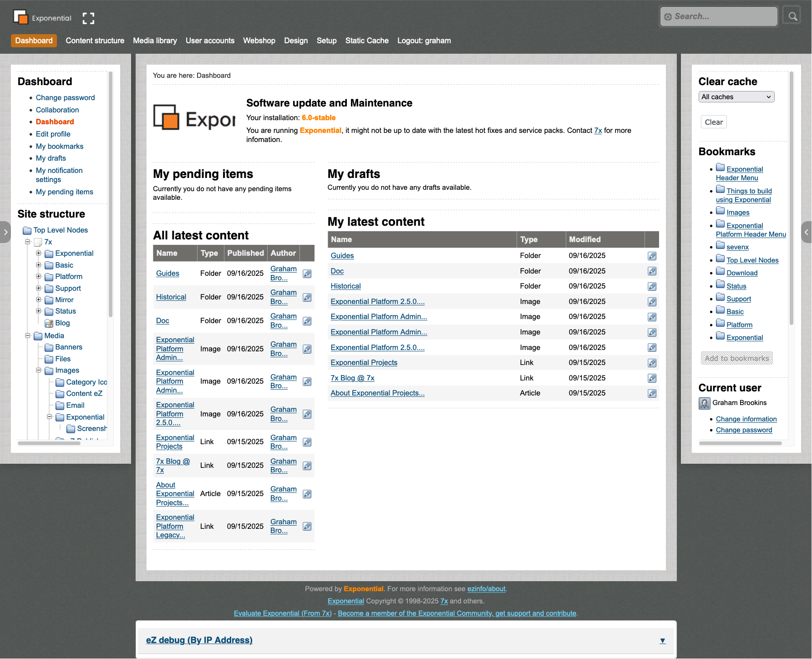Click the Blog node icon in site tree
Image resolution: width=812 pixels, height=659 pixels.
[49, 323]
